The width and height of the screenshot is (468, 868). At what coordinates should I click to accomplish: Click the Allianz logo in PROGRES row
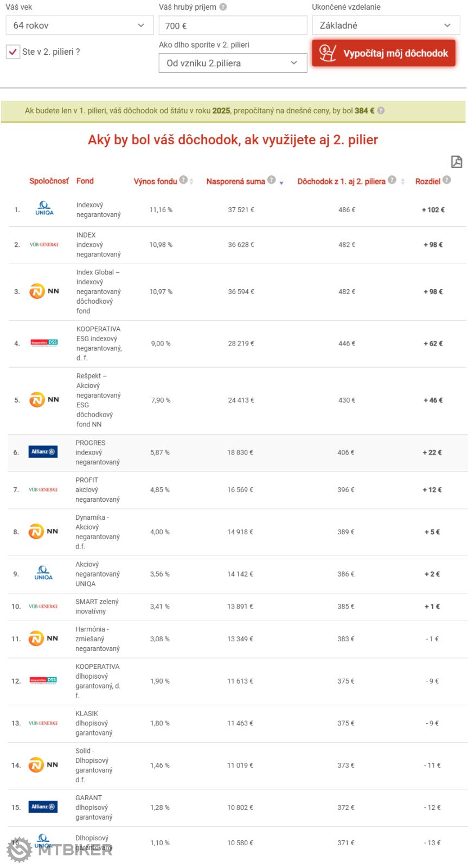point(43,452)
